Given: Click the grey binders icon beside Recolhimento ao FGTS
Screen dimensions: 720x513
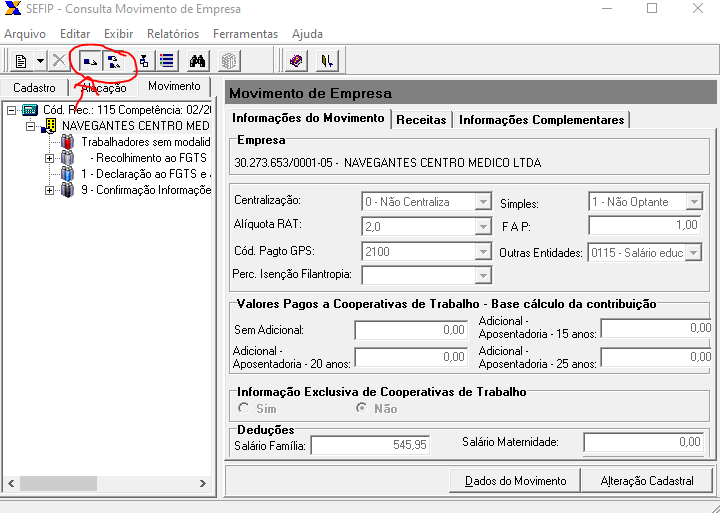Looking at the screenshot, I should pos(68,158).
